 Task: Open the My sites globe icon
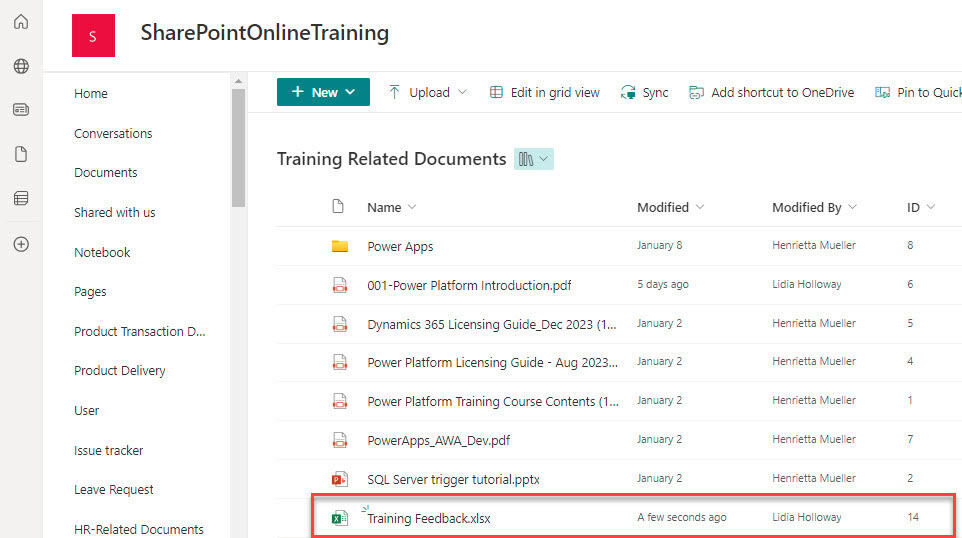coord(21,66)
